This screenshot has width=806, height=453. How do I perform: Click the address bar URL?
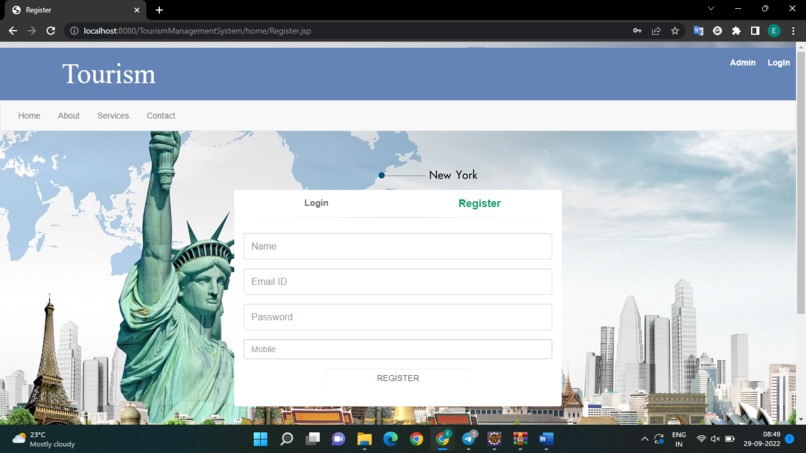[197, 31]
